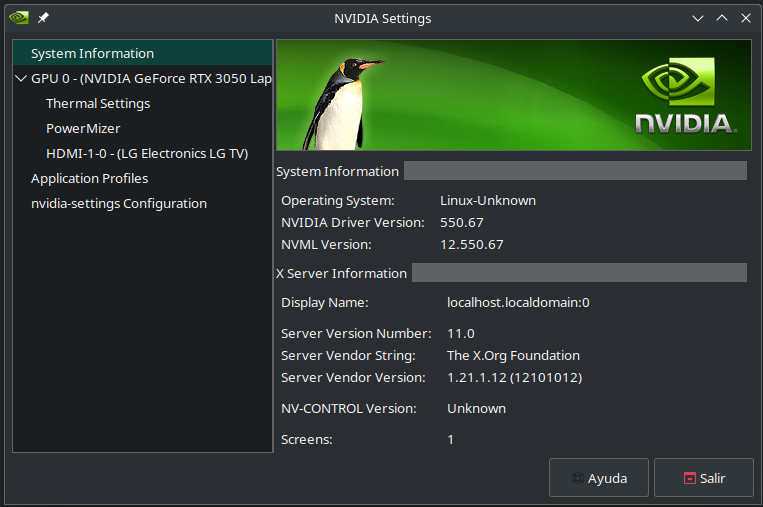The width and height of the screenshot is (763, 507).
Task: Click the penguin in the banner image
Action: point(335,100)
